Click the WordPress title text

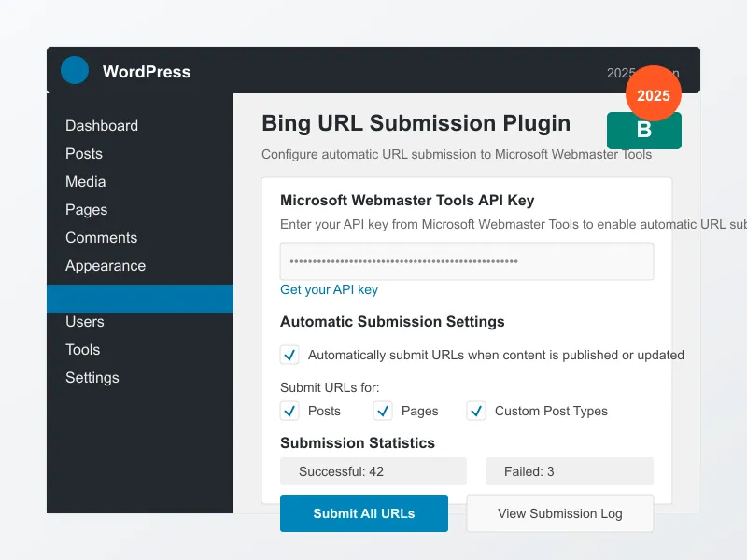click(147, 72)
